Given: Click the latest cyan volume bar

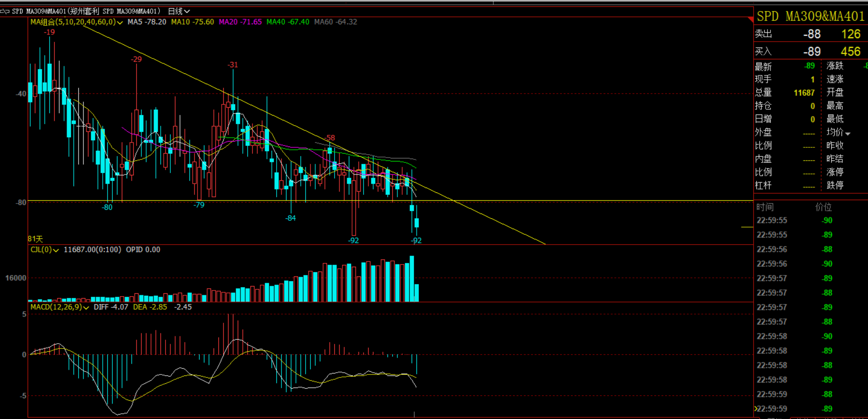Looking at the screenshot, I should [x=416, y=293].
